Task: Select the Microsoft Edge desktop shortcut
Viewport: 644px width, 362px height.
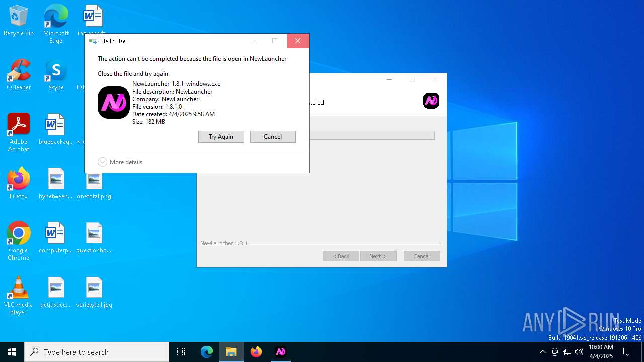Action: click(56, 24)
